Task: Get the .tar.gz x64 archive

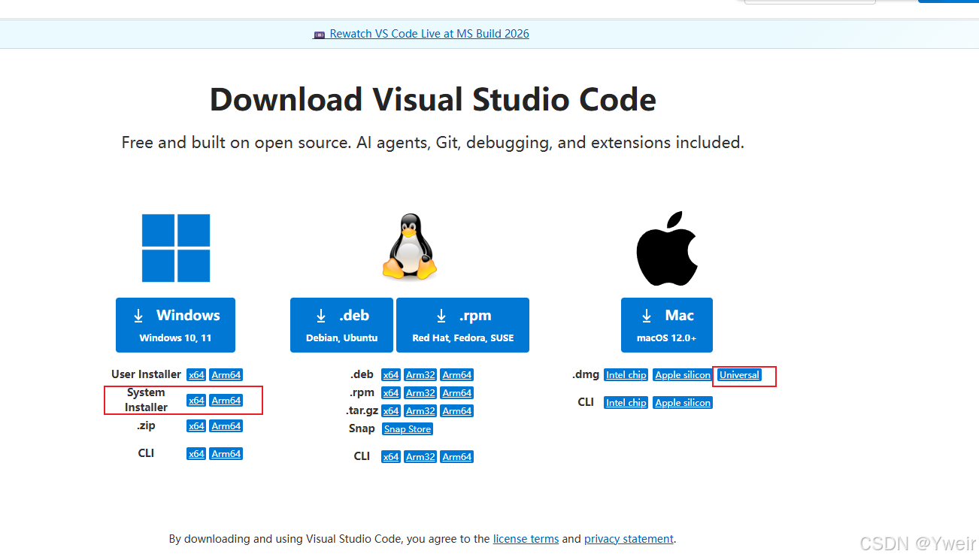Action: pyautogui.click(x=391, y=411)
